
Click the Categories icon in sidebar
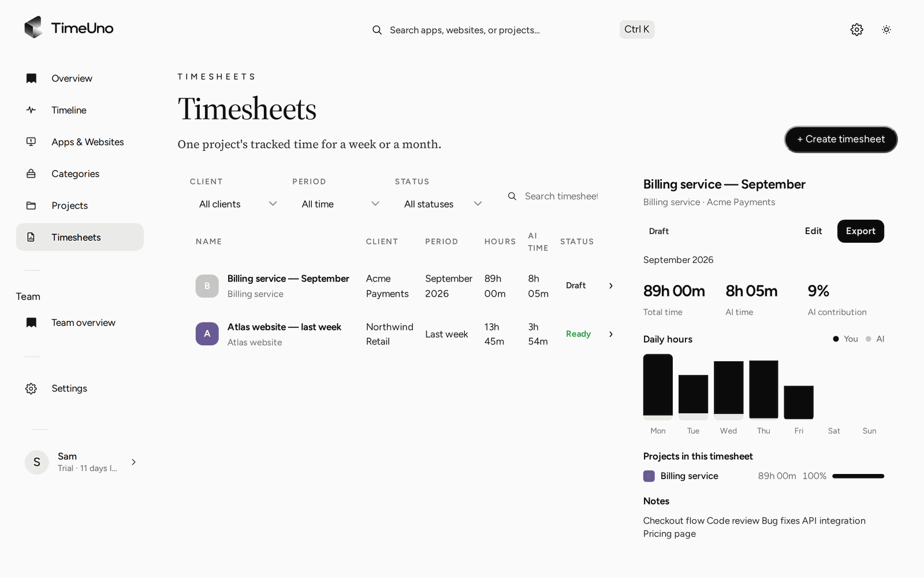(31, 173)
